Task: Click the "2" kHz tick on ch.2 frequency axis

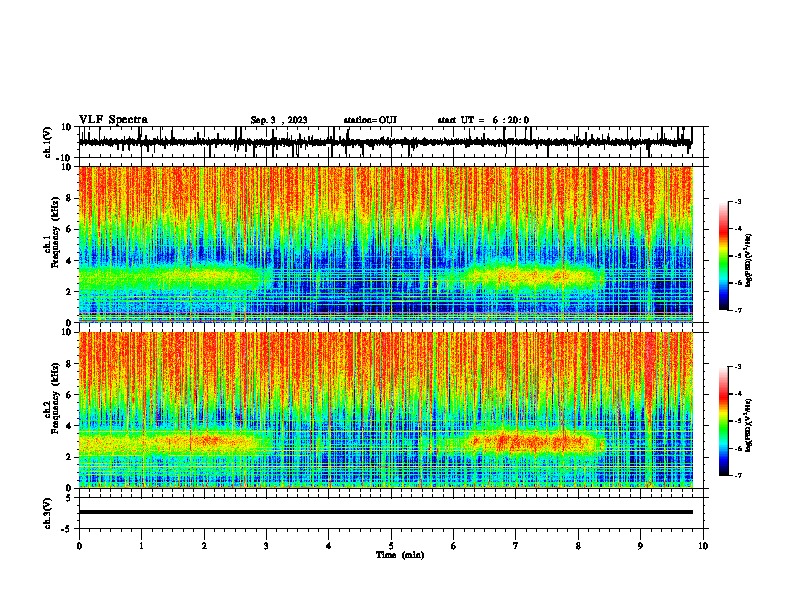Action: pos(70,457)
